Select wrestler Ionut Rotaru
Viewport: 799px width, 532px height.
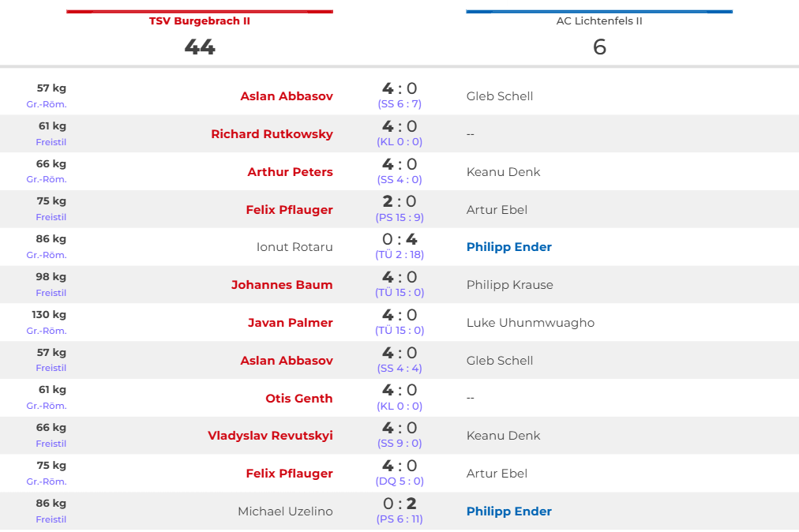point(294,247)
